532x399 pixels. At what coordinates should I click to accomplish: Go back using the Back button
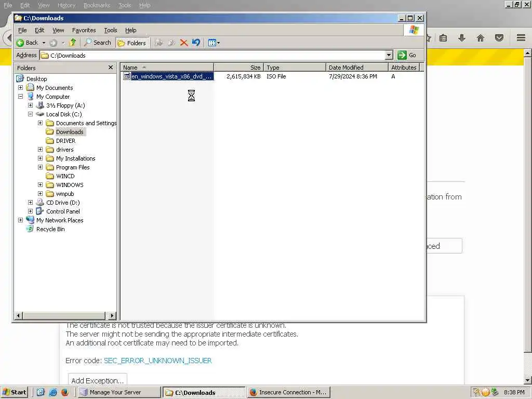click(x=27, y=43)
